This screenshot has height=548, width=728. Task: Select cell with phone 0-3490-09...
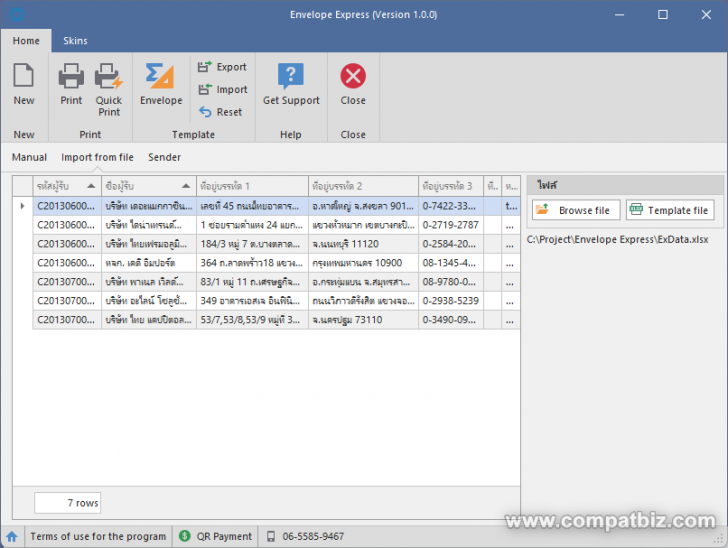[451, 320]
